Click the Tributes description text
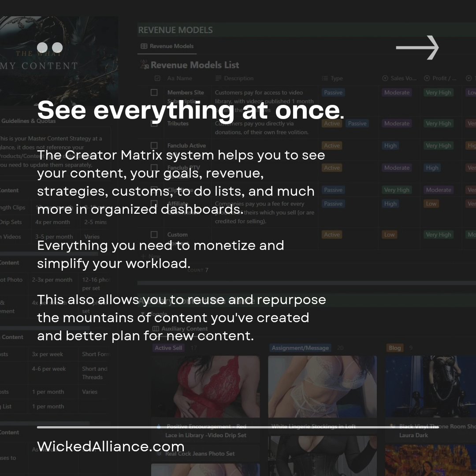Image resolution: width=476 pixels, height=476 pixels. [262, 128]
